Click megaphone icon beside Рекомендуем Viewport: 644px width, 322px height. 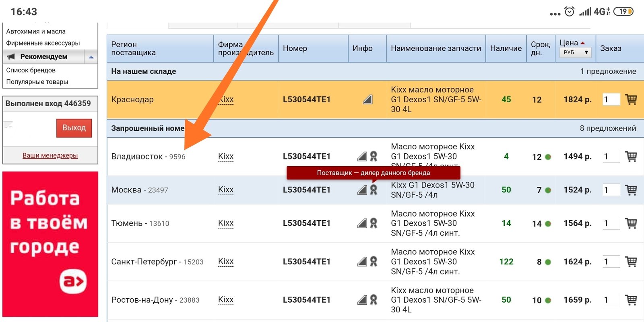tap(12, 57)
